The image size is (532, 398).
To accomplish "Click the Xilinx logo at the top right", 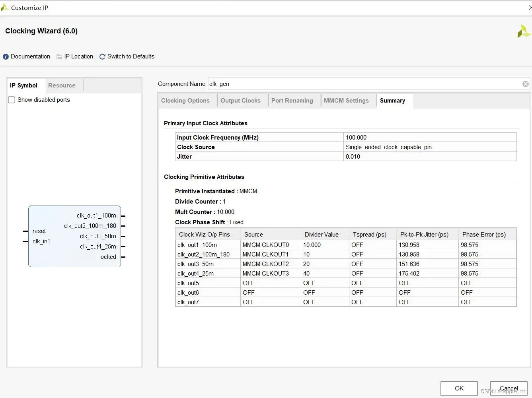I will (524, 31).
